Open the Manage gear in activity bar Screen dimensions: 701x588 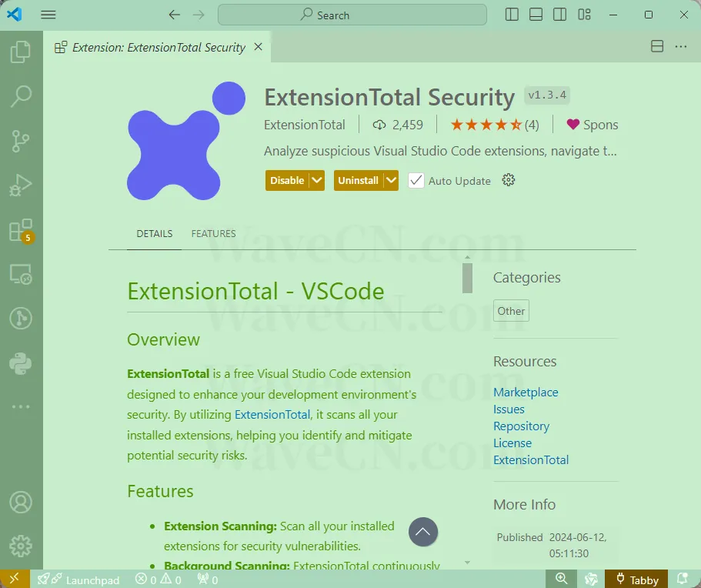[21, 546]
